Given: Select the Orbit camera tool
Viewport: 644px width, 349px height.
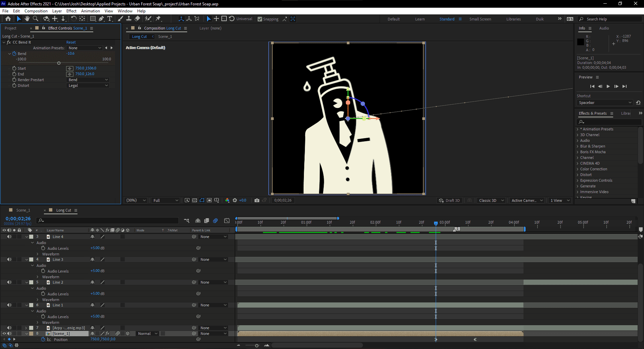Looking at the screenshot, I should (46, 19).
